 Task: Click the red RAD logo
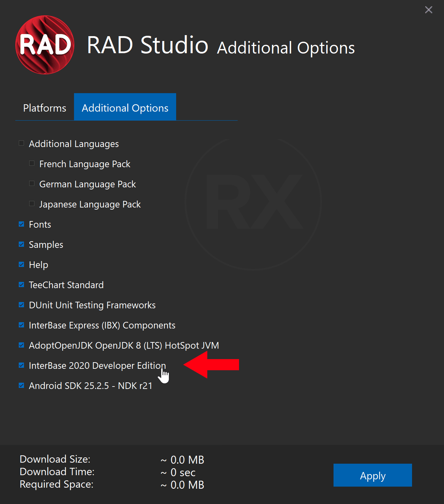coord(45,45)
